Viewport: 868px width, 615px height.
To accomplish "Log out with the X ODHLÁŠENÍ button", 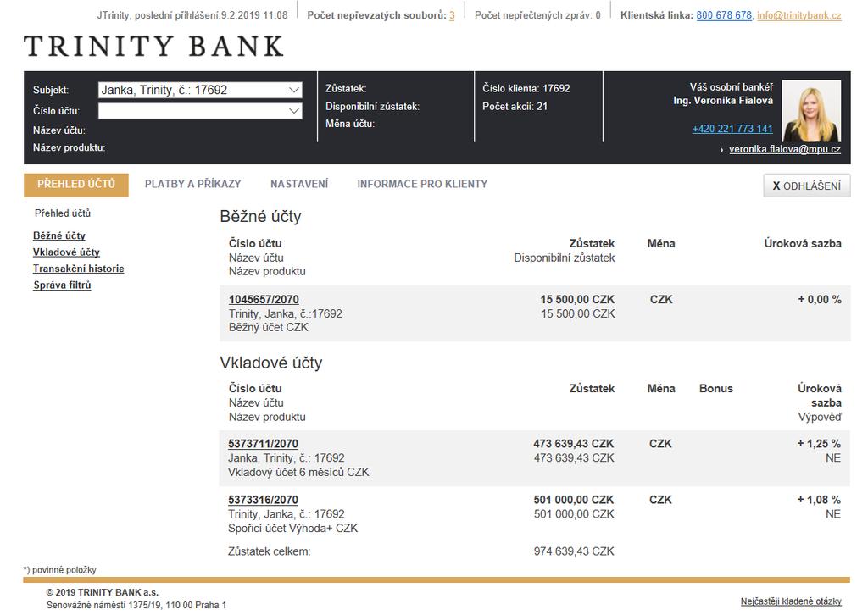I will point(807,186).
